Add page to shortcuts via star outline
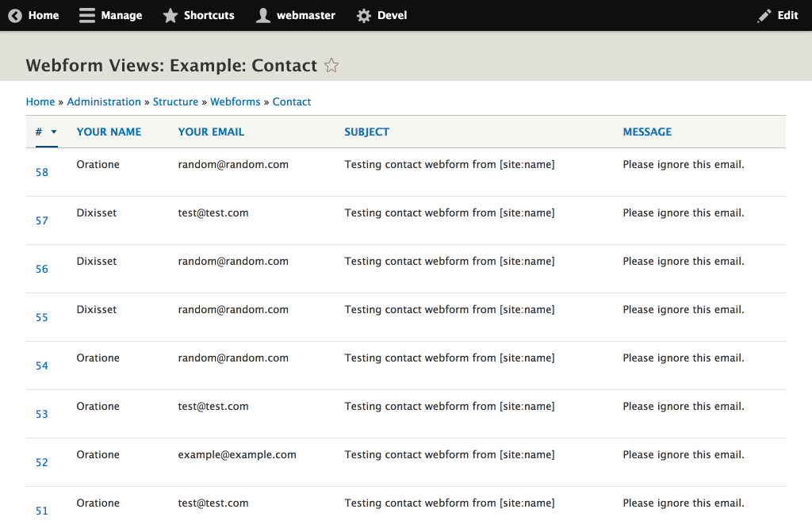The width and height of the screenshot is (812, 532). click(331, 66)
